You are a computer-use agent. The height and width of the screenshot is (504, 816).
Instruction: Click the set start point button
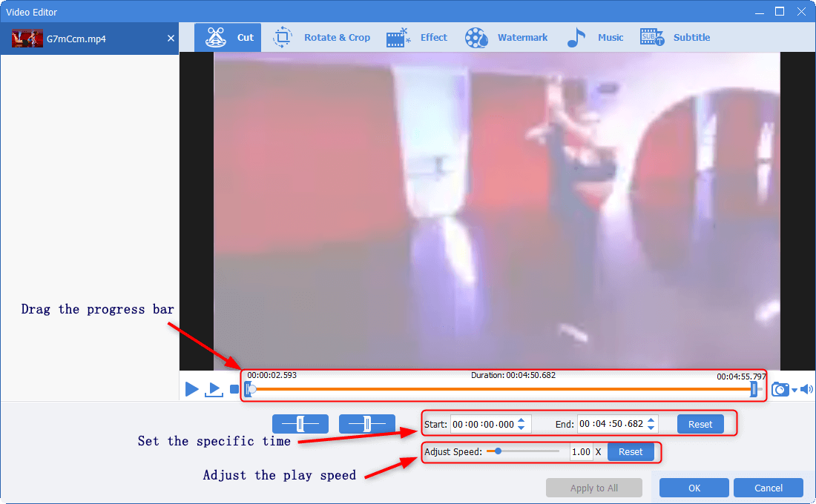tap(300, 424)
